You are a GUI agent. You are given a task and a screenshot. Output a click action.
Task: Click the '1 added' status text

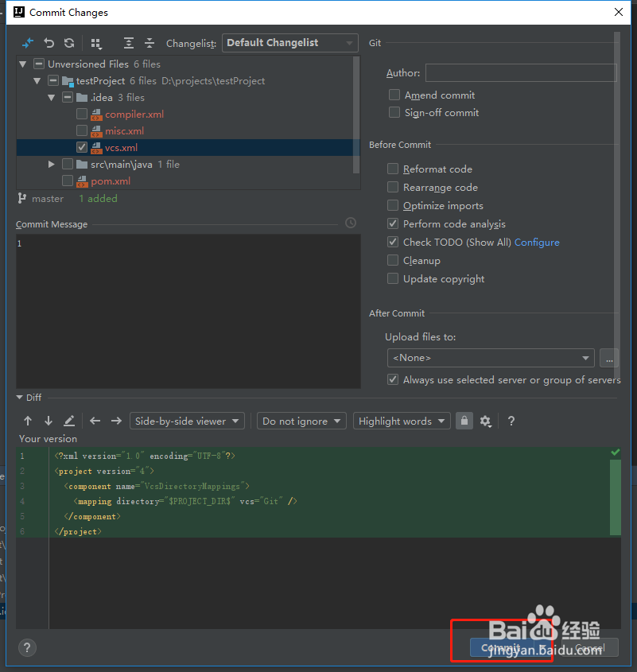pyautogui.click(x=98, y=199)
